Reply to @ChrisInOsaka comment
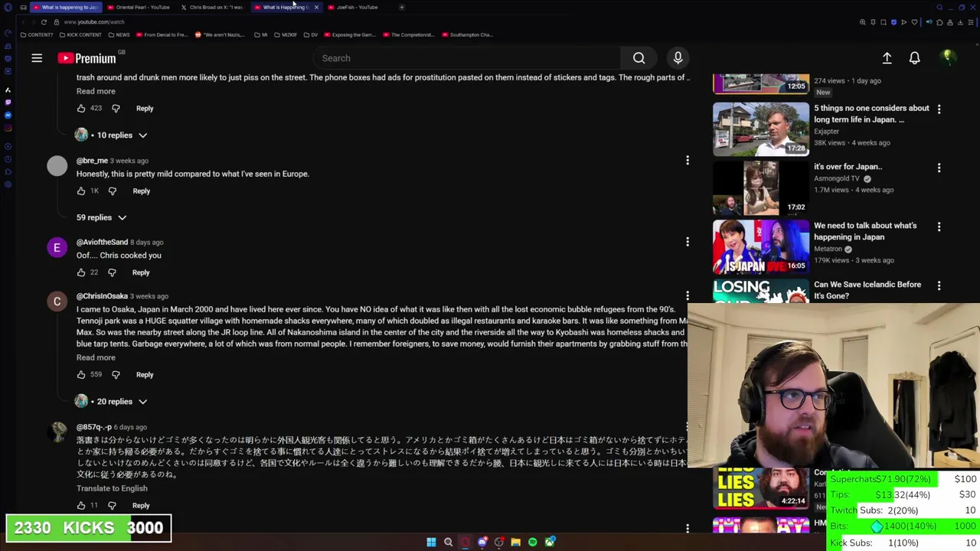Image resolution: width=980 pixels, height=551 pixels. [145, 374]
